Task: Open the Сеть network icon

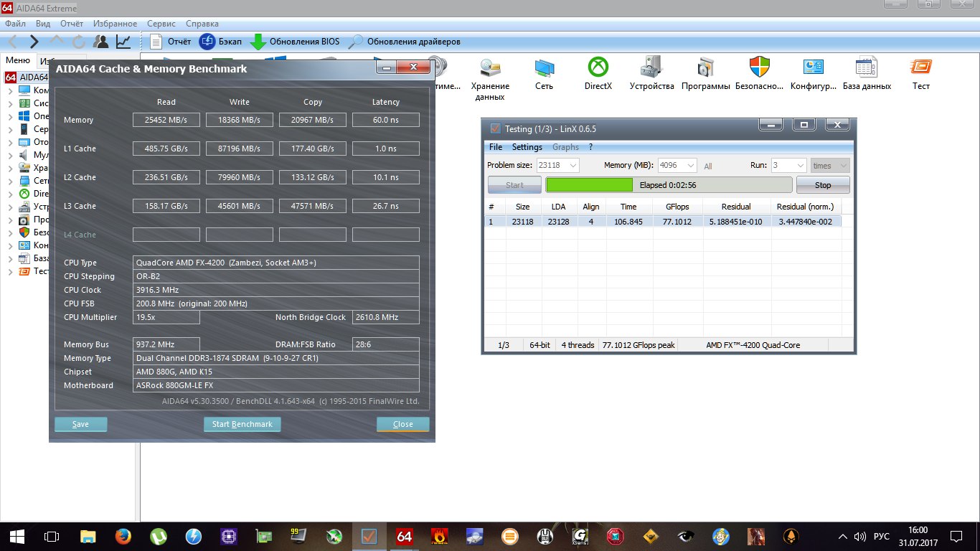Action: 544,74
